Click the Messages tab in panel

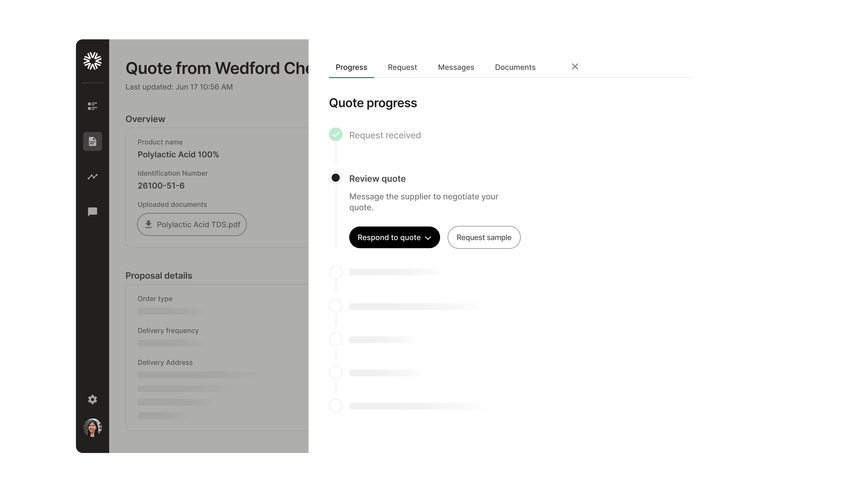pyautogui.click(x=456, y=67)
